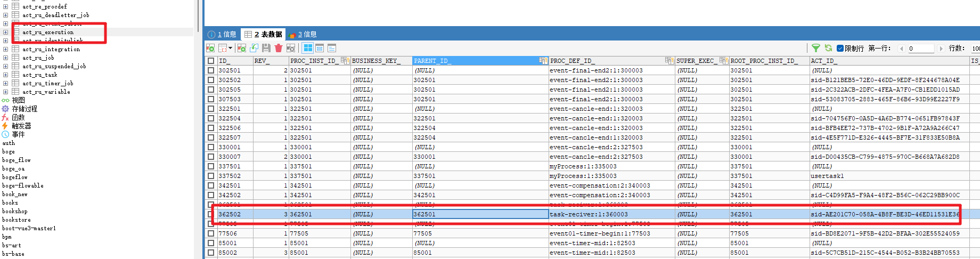Toggle the select-all checkbox in table header
The width and height of the screenshot is (980, 259).
211,61
